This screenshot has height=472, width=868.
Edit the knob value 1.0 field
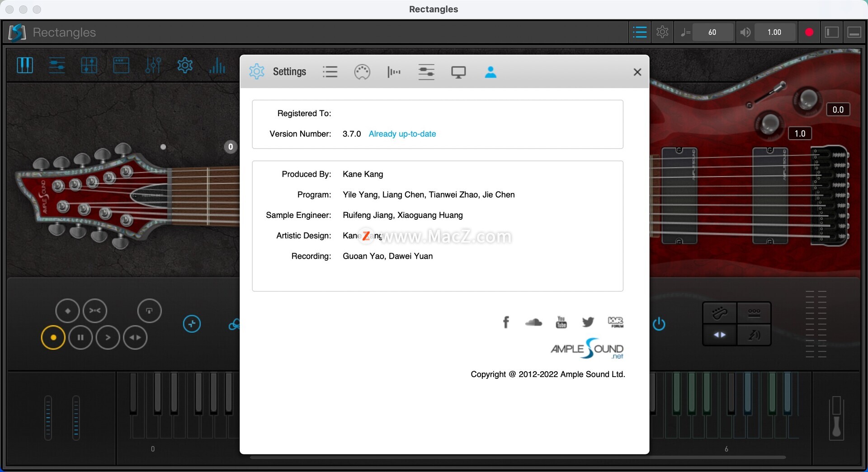800,133
